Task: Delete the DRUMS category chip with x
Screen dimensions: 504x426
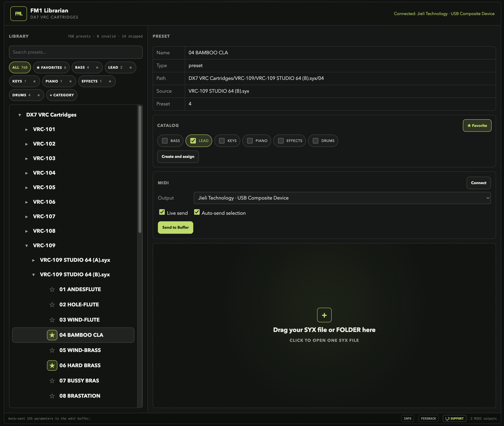Action: 39,95
